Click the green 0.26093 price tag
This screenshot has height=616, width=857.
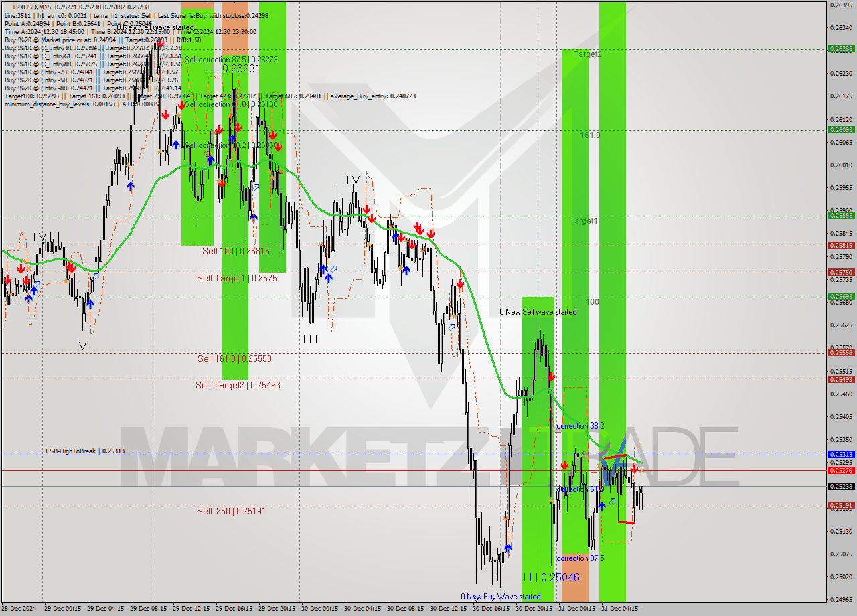(x=841, y=129)
